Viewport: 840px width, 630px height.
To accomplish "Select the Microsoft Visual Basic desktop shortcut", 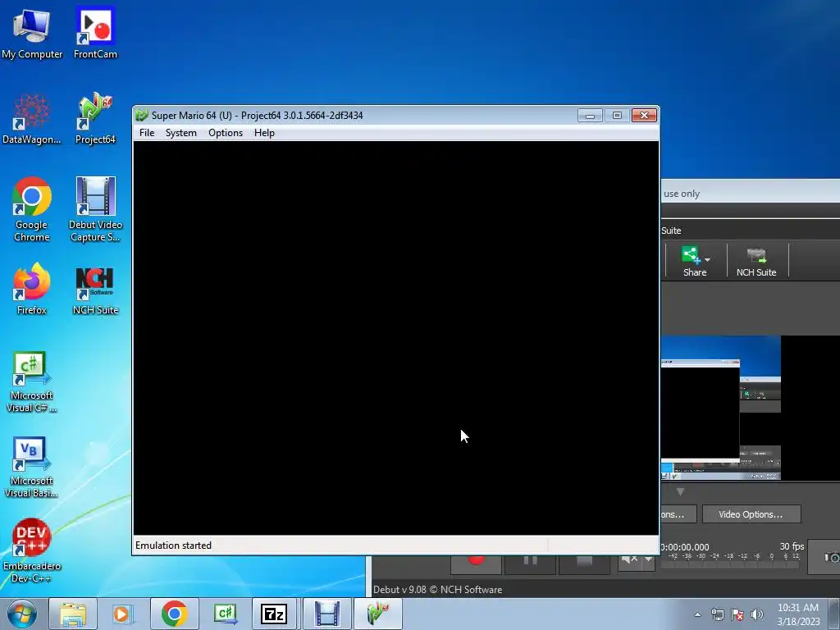I will [x=32, y=468].
